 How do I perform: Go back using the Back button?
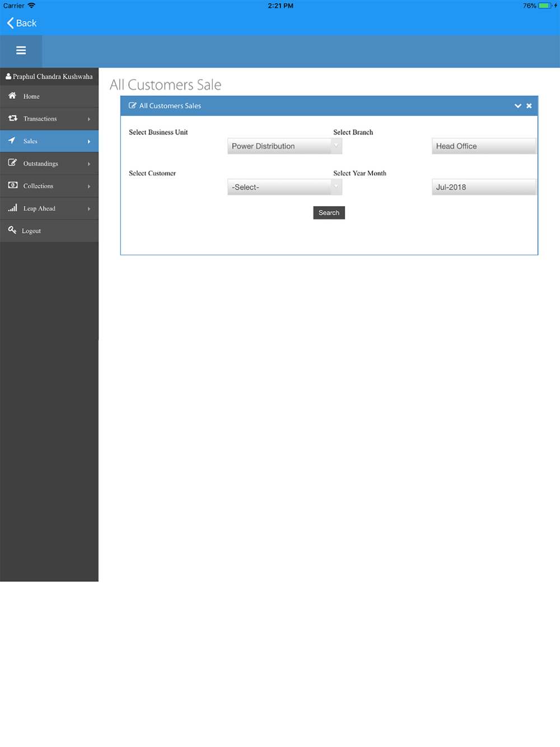(x=21, y=23)
